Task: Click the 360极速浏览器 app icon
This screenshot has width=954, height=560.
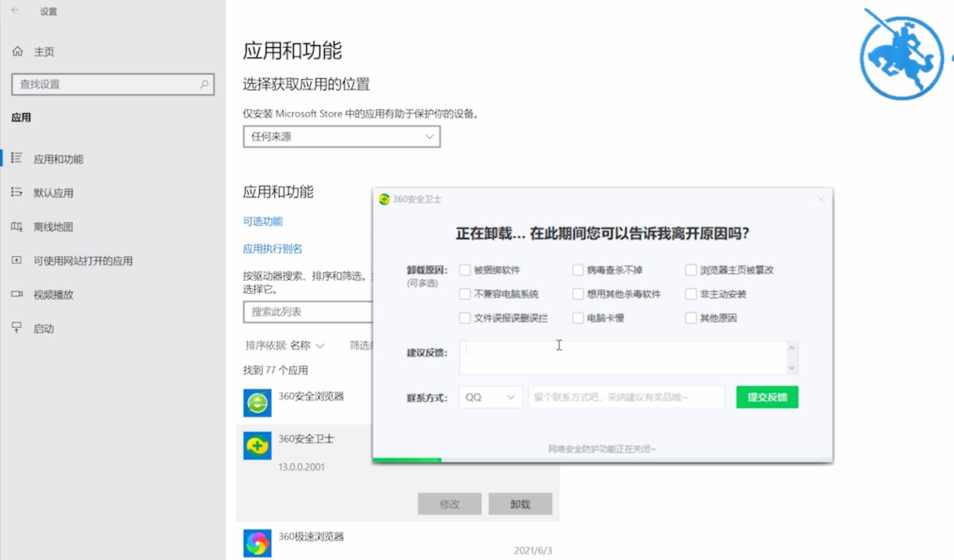Action: tap(257, 543)
